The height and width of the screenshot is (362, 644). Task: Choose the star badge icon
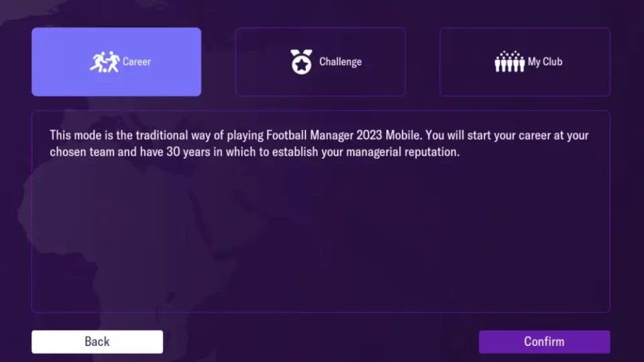tap(301, 62)
